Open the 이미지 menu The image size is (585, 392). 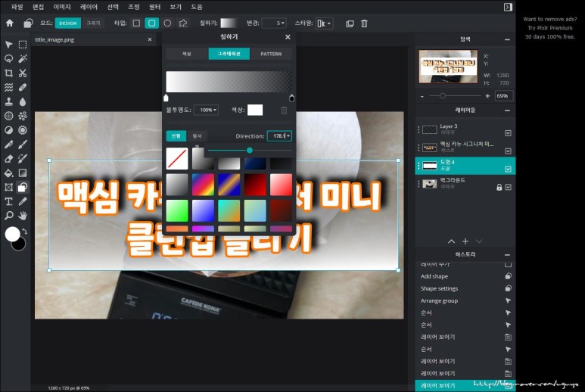click(x=62, y=7)
